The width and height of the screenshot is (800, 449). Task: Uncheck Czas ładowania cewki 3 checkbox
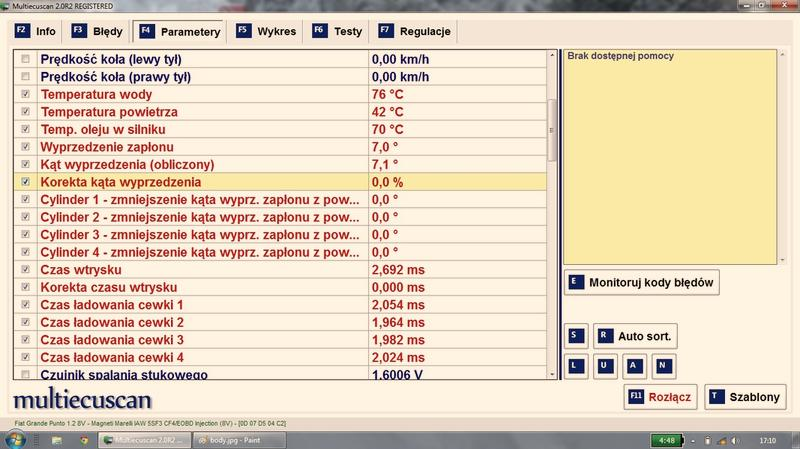coord(26,339)
